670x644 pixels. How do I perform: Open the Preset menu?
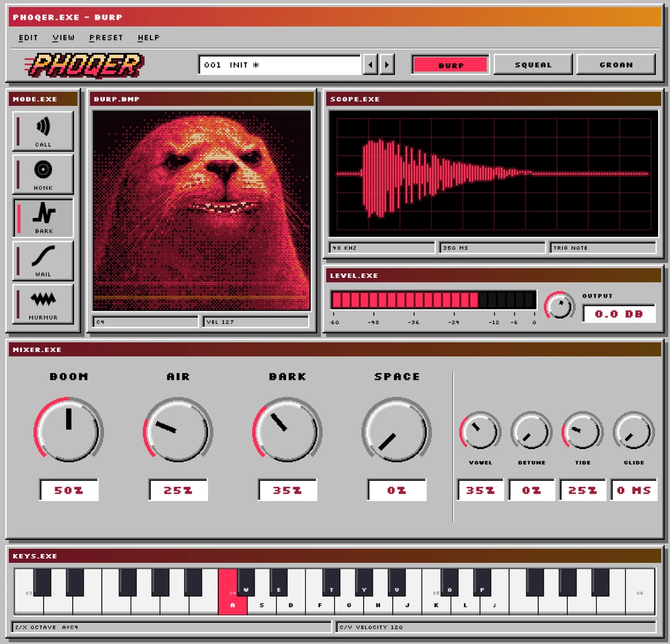click(106, 38)
